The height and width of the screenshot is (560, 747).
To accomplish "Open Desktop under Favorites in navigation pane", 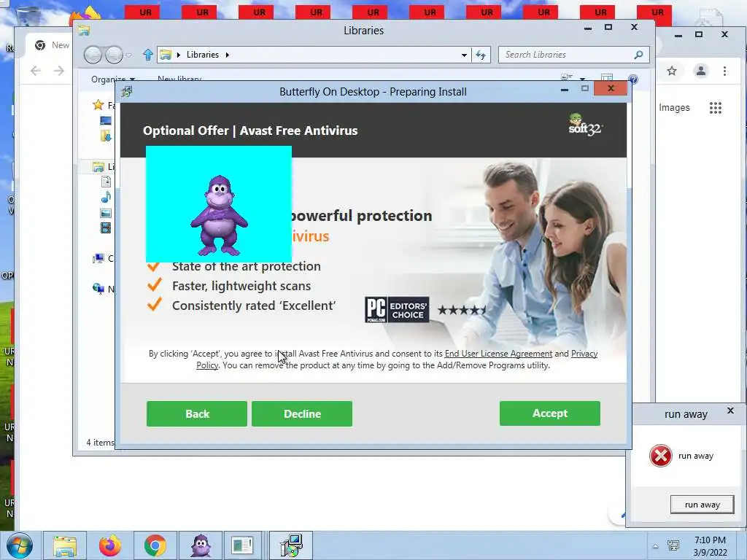I will pos(106,120).
